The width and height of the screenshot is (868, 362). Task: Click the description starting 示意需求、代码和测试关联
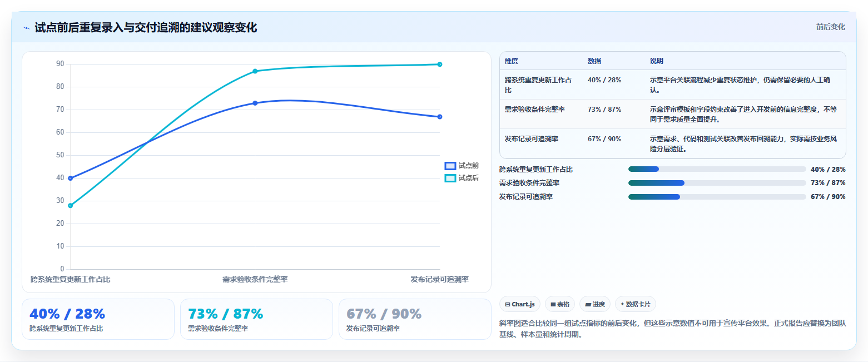[x=743, y=143]
